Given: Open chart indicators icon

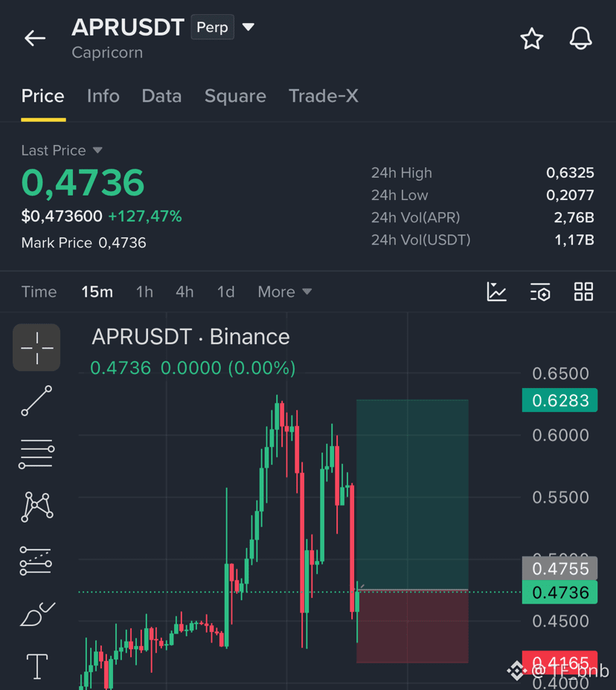Looking at the screenshot, I should [x=497, y=291].
